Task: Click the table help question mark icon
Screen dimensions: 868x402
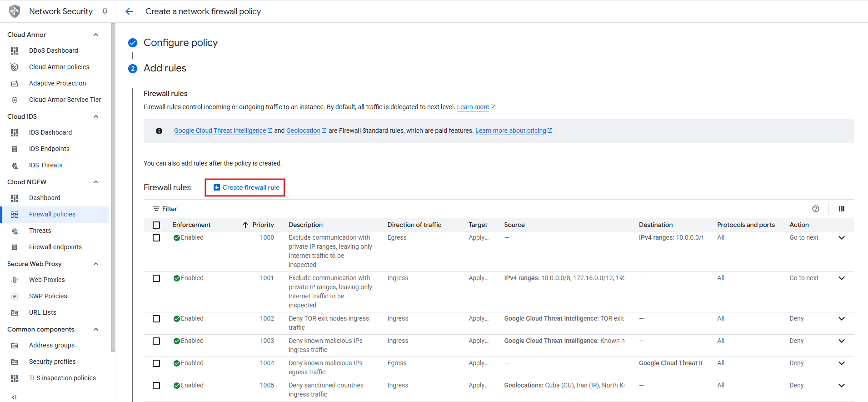Action: pos(815,209)
